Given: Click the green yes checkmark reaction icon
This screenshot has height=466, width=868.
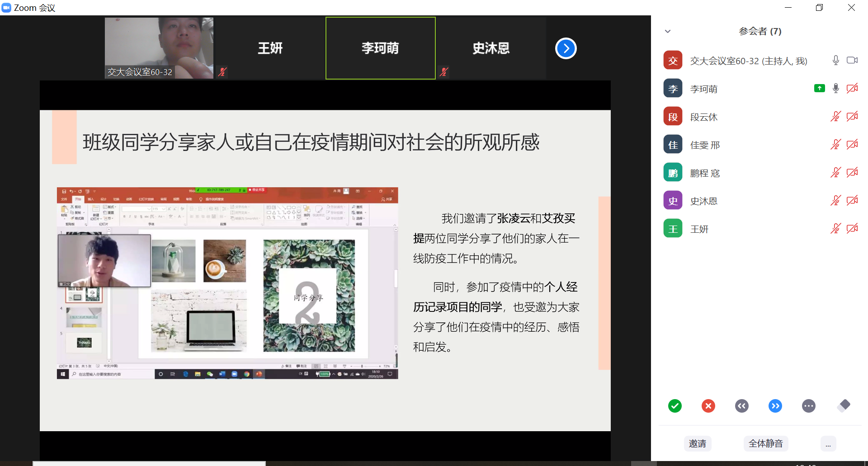Looking at the screenshot, I should pyautogui.click(x=675, y=406).
